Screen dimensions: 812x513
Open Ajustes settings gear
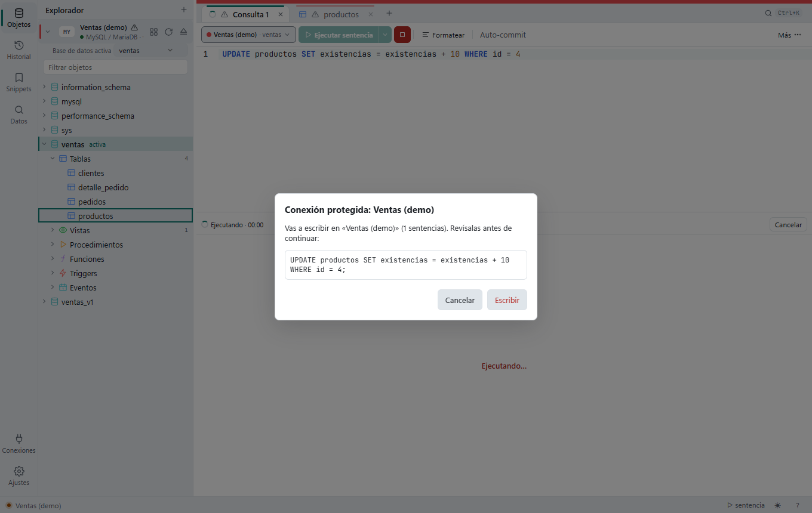pyautogui.click(x=19, y=476)
